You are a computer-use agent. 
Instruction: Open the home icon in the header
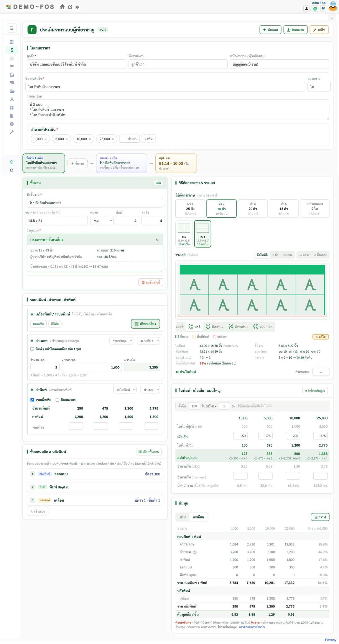[x=62, y=7]
